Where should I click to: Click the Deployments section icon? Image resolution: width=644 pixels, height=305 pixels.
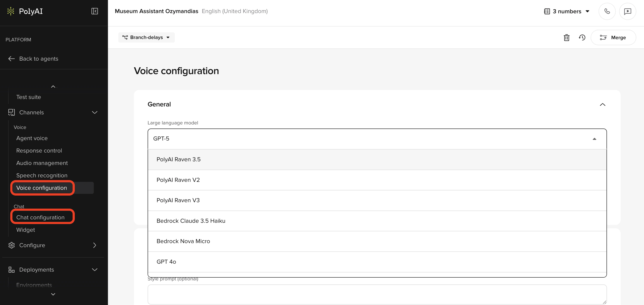click(12, 269)
